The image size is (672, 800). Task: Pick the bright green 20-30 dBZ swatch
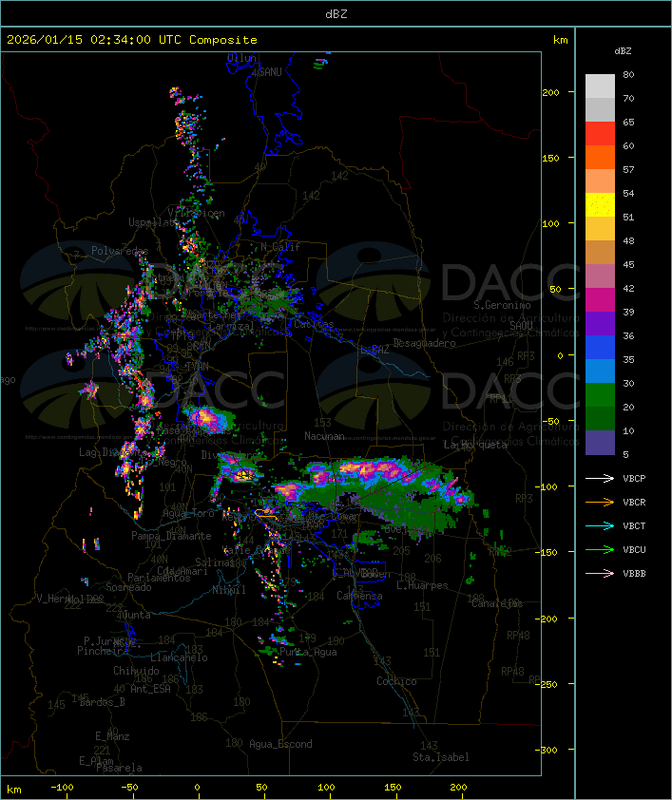[600, 395]
